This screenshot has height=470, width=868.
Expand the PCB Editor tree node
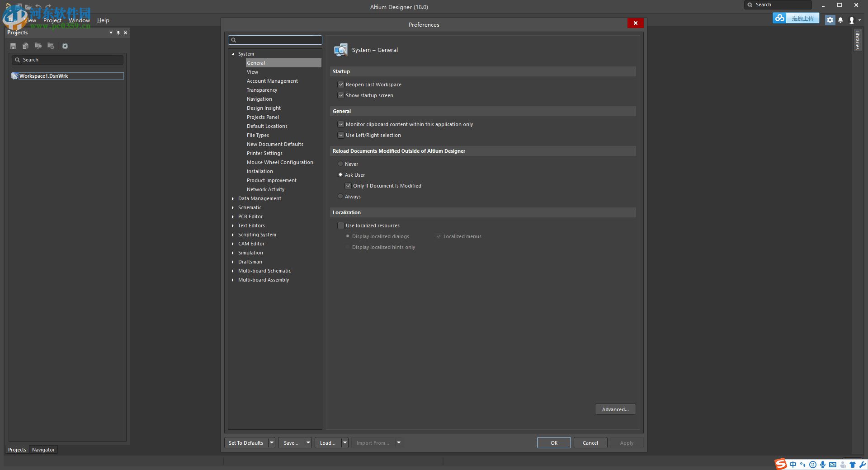click(233, 216)
